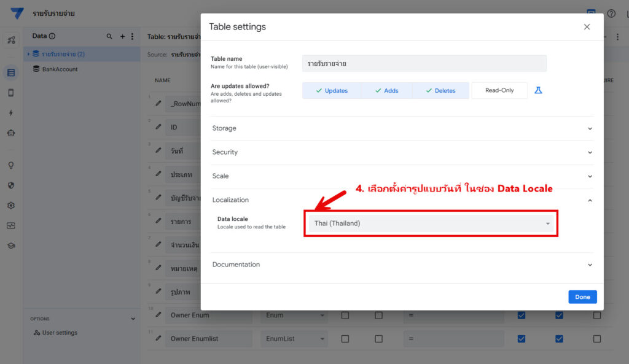Open Data panel more options menu
Image resolution: width=629 pixels, height=364 pixels.
click(x=133, y=36)
